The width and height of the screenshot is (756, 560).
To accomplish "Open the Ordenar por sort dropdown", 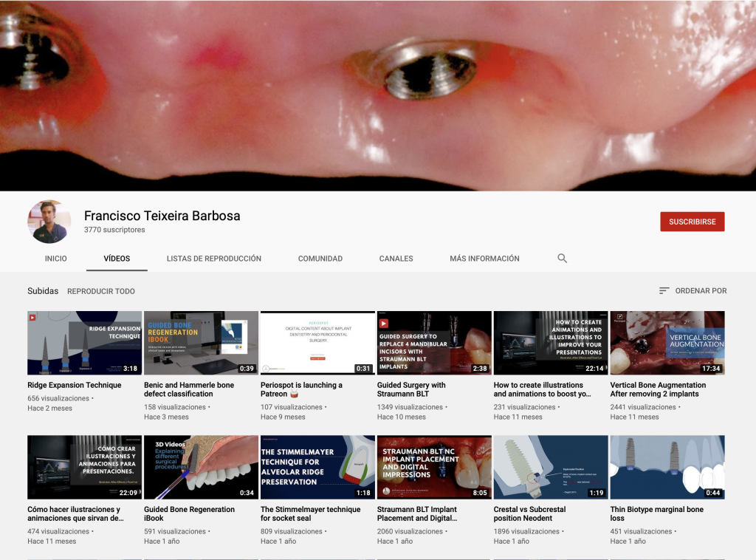I will pyautogui.click(x=693, y=291).
